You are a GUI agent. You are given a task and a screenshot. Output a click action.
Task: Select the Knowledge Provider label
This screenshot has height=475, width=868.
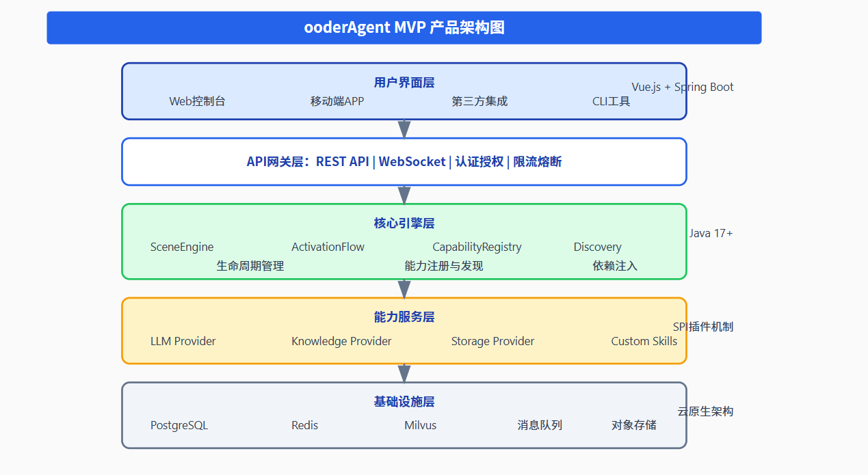click(x=341, y=340)
